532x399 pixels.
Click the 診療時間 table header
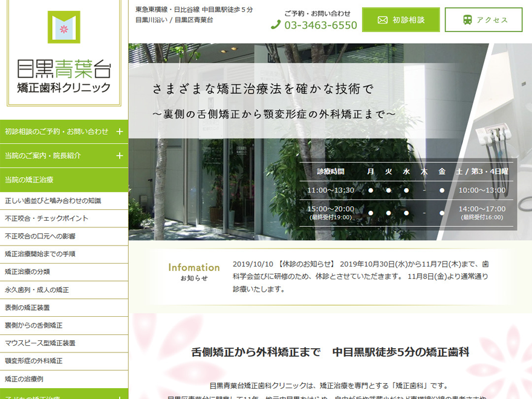[x=331, y=172]
